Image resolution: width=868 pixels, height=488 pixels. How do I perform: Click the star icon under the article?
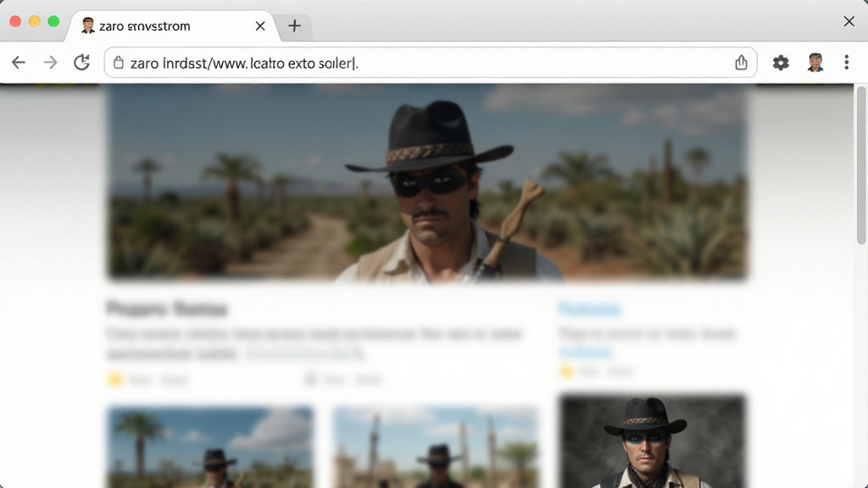coord(115,380)
